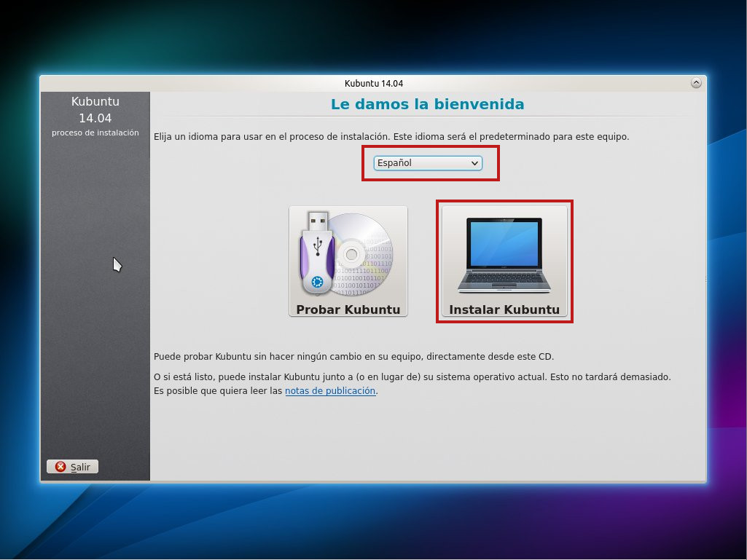
Task: Click the 'Elija un idioma' instruction text
Action: click(x=391, y=137)
